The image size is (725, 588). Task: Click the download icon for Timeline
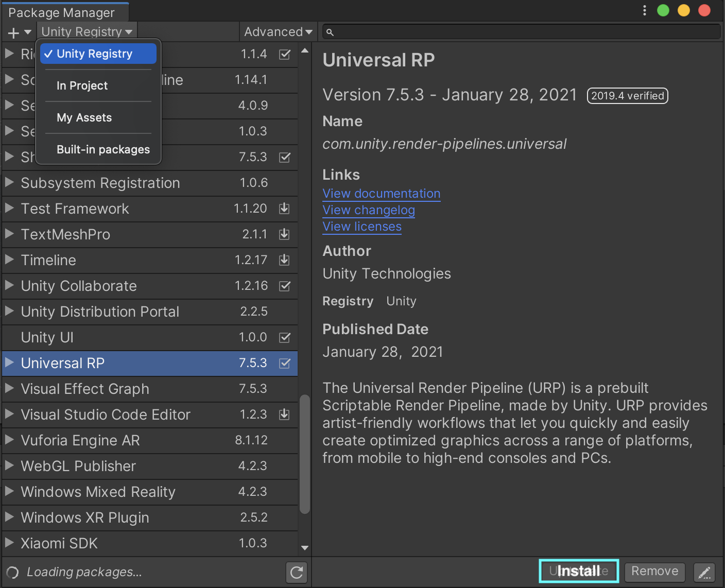point(284,260)
